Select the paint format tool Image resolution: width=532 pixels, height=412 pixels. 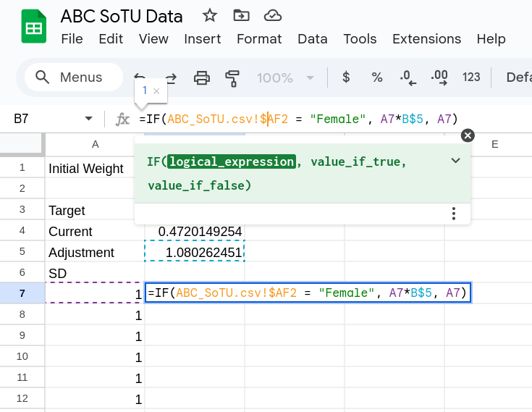pos(232,77)
